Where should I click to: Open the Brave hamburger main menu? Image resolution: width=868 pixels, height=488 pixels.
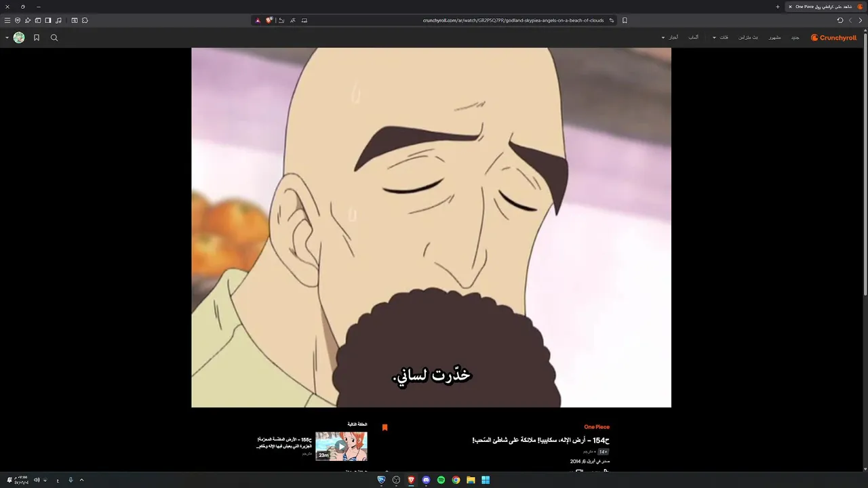(x=7, y=20)
